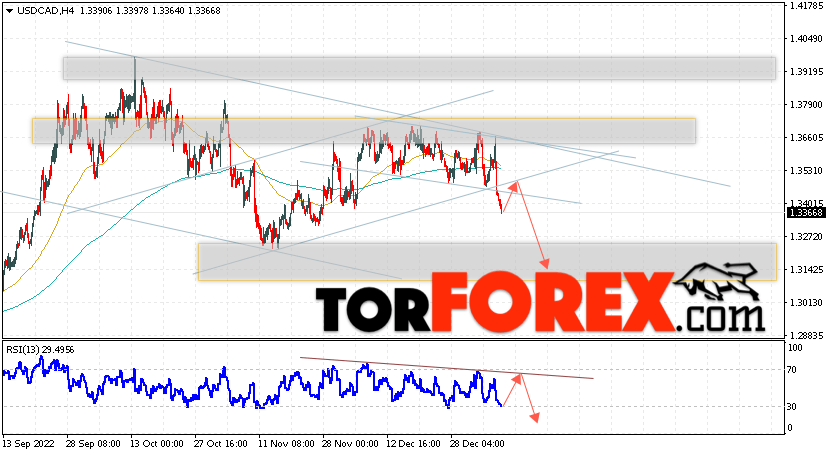
Task: Select the open value 1.33906 in the header
Action: pos(96,11)
